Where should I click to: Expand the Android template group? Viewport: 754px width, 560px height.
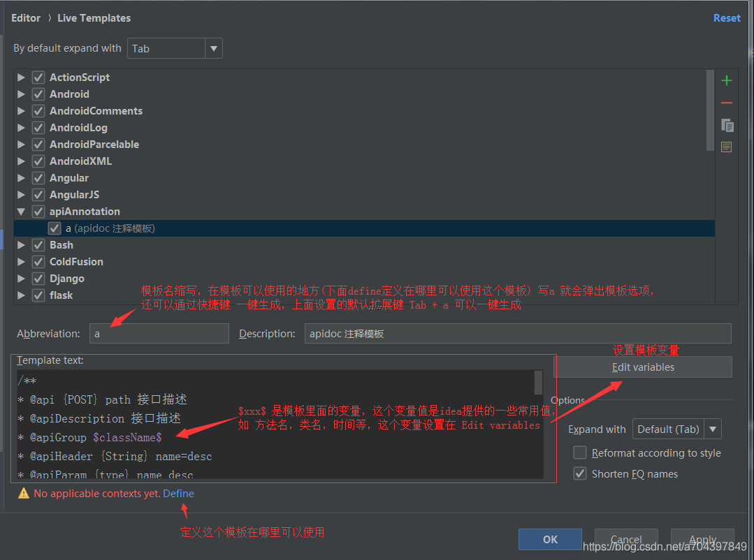coord(21,94)
